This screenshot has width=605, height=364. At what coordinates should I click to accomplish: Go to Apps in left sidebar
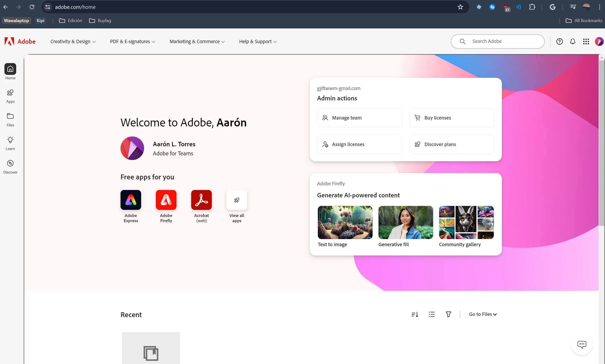pyautogui.click(x=10, y=96)
